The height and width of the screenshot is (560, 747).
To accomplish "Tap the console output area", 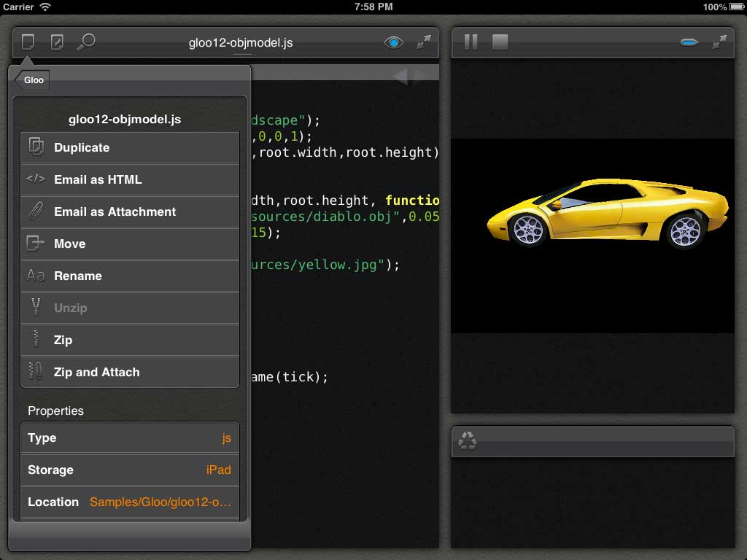I will pyautogui.click(x=592, y=502).
